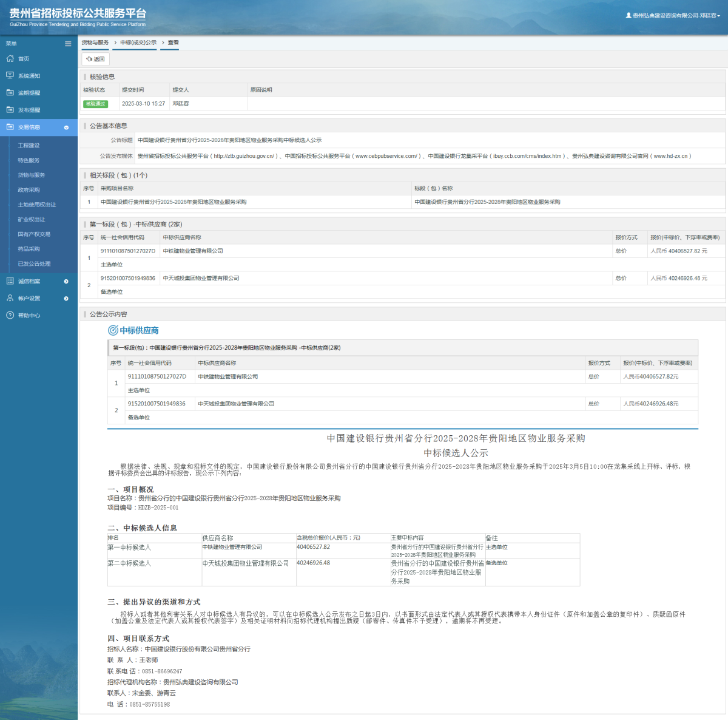Click the 逾期提醒 sidebar icon
This screenshot has width=728, height=720.
[x=10, y=93]
